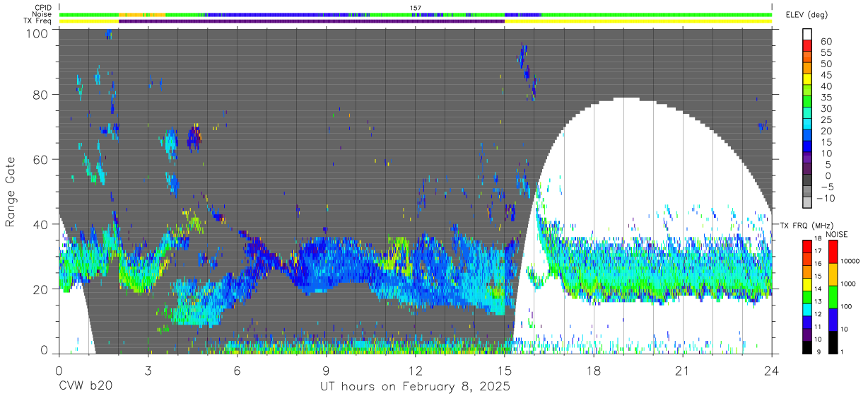868x401 pixels.
Task: Click the '−10' label on ELEV colorbar
Action: [826, 199]
